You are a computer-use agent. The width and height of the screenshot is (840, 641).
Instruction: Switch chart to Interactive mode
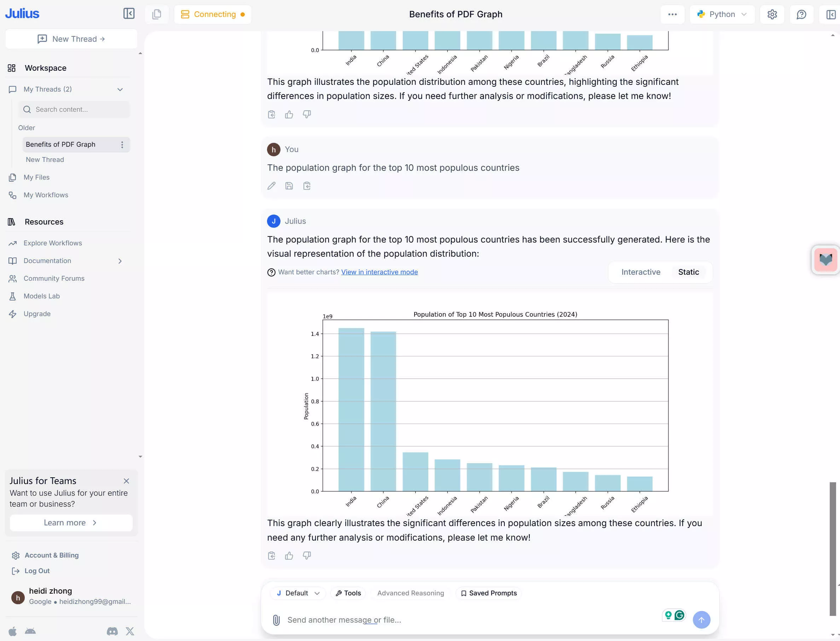641,272
